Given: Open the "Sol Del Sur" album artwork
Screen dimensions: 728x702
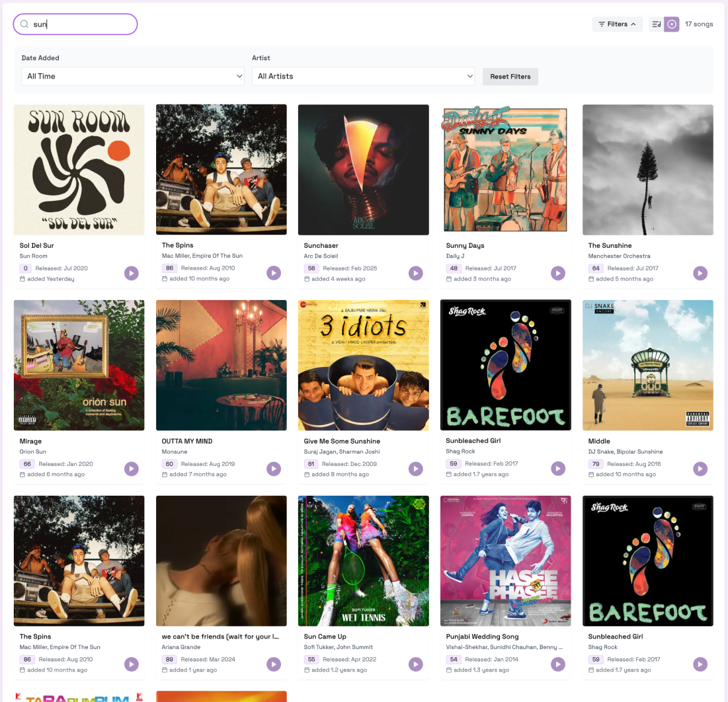Looking at the screenshot, I should coord(79,169).
